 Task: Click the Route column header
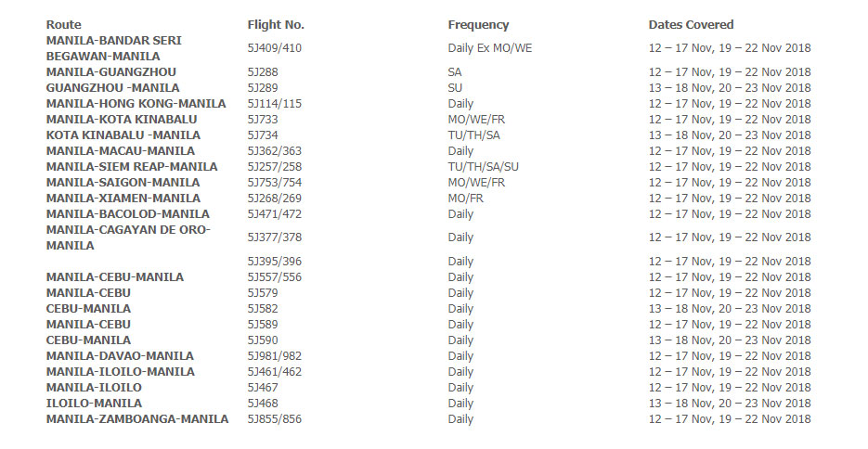(64, 25)
